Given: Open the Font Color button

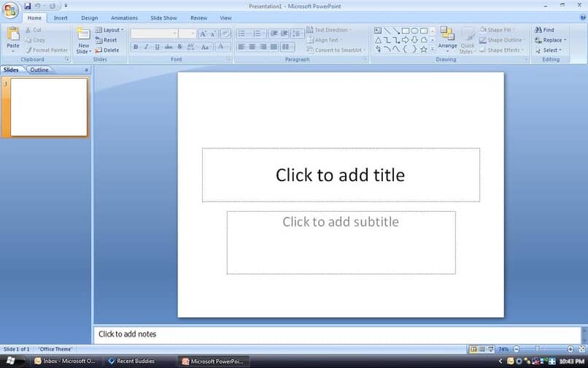Looking at the screenshot, I should (x=223, y=47).
